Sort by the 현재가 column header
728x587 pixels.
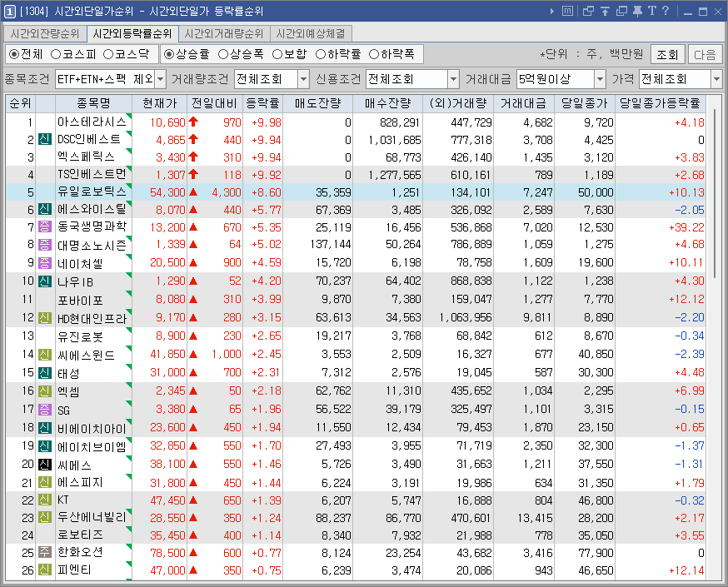click(x=160, y=103)
